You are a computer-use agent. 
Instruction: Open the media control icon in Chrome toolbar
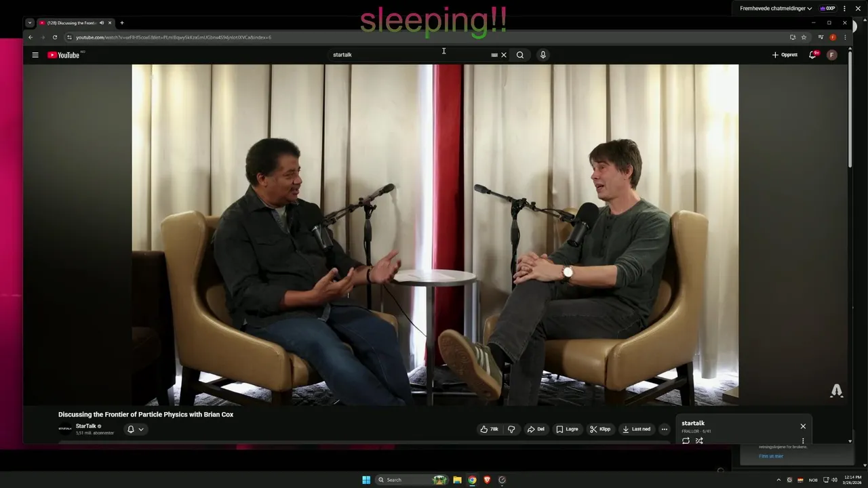pos(821,37)
